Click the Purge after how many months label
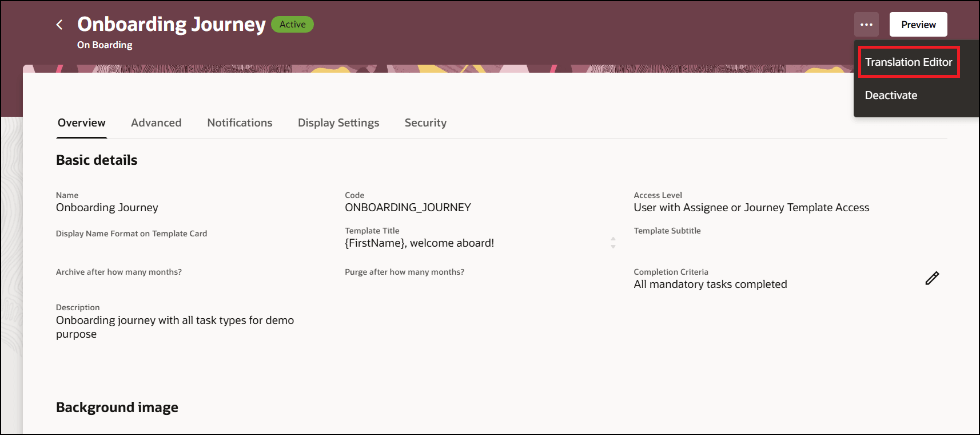The width and height of the screenshot is (980, 435). click(404, 272)
